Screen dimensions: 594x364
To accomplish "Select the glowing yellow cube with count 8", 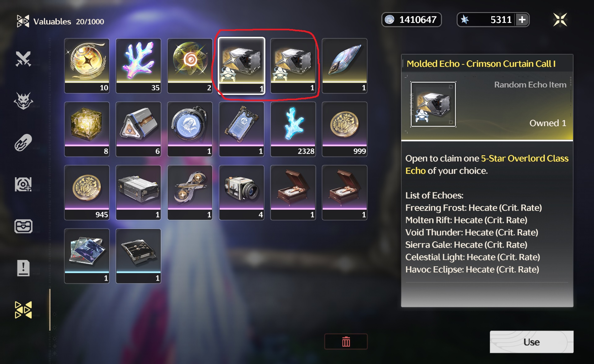I will pos(87,129).
